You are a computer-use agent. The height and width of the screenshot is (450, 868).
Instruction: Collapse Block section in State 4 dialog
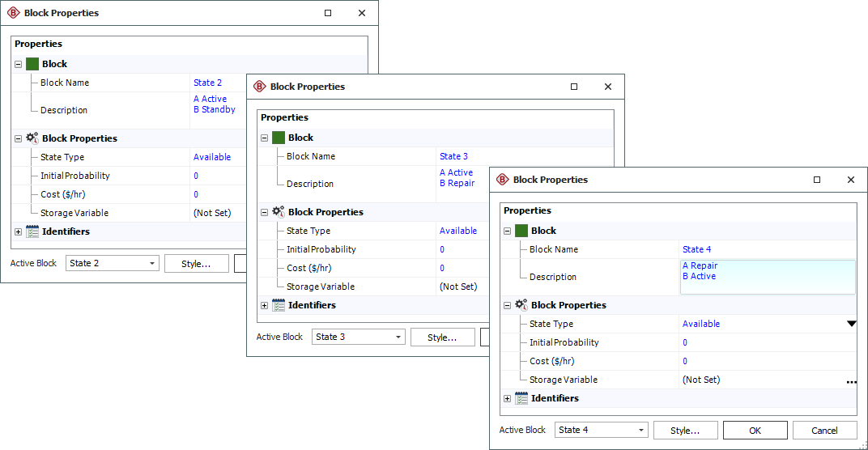508,231
